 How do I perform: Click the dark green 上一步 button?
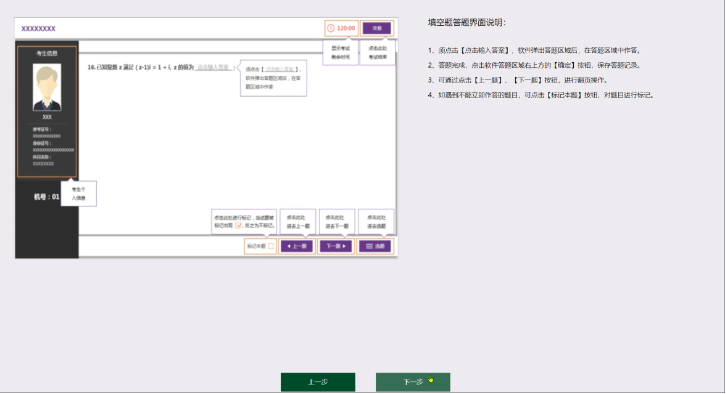tap(318, 382)
